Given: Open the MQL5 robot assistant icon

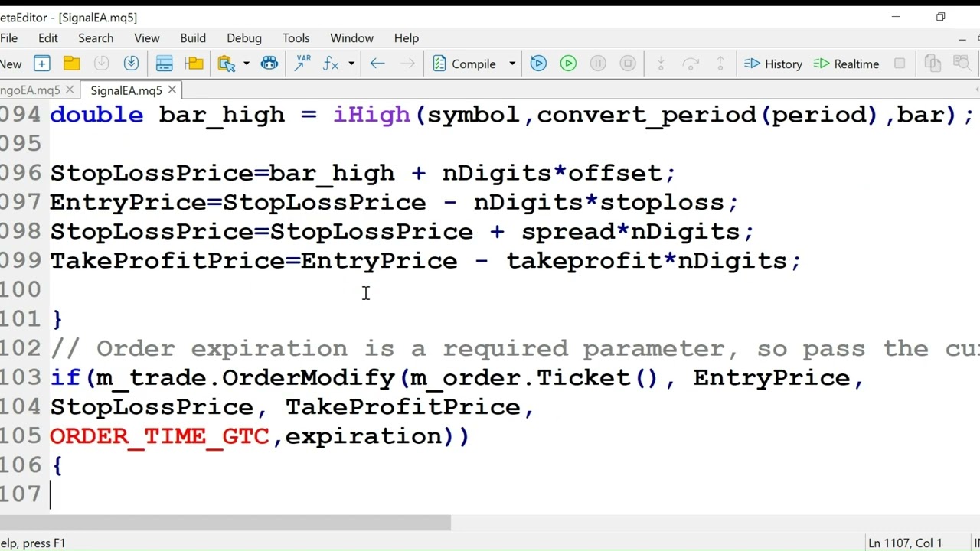Looking at the screenshot, I should (x=269, y=64).
